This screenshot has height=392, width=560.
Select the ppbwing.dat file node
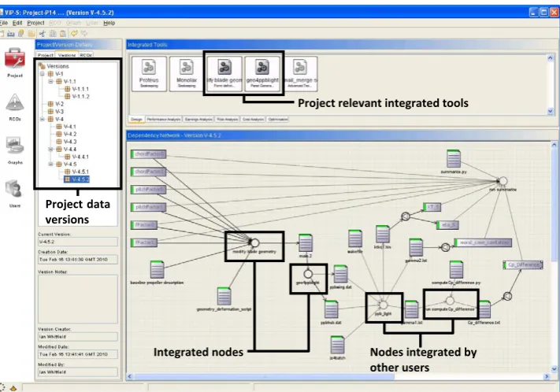point(340,274)
